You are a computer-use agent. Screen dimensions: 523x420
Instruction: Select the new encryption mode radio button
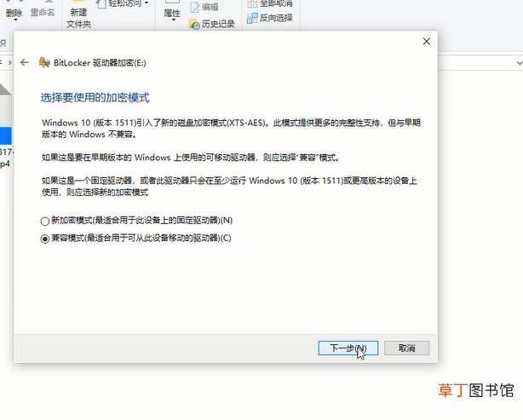(x=44, y=221)
